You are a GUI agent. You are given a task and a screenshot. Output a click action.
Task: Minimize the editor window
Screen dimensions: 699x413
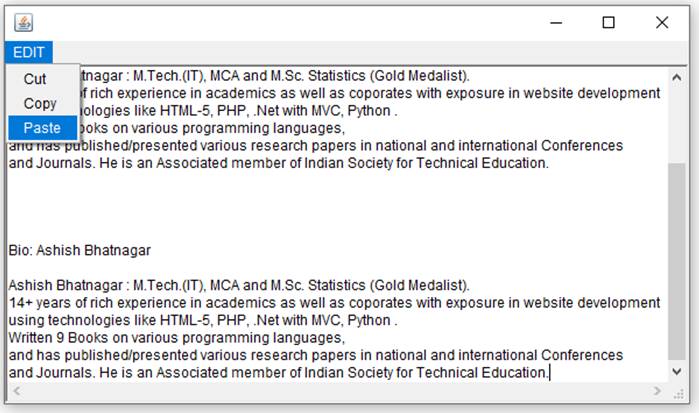click(x=555, y=23)
